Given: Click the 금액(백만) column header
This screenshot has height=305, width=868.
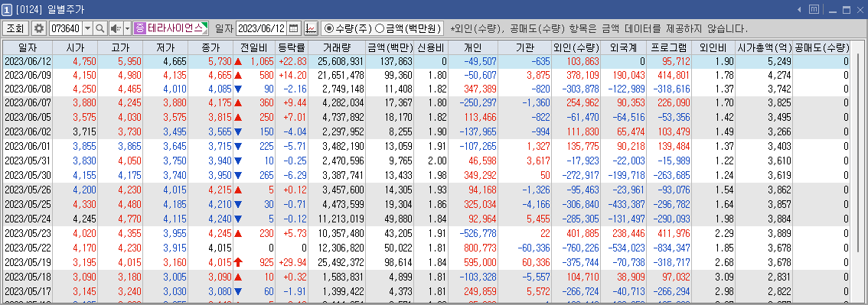Looking at the screenshot, I should click(x=390, y=47).
